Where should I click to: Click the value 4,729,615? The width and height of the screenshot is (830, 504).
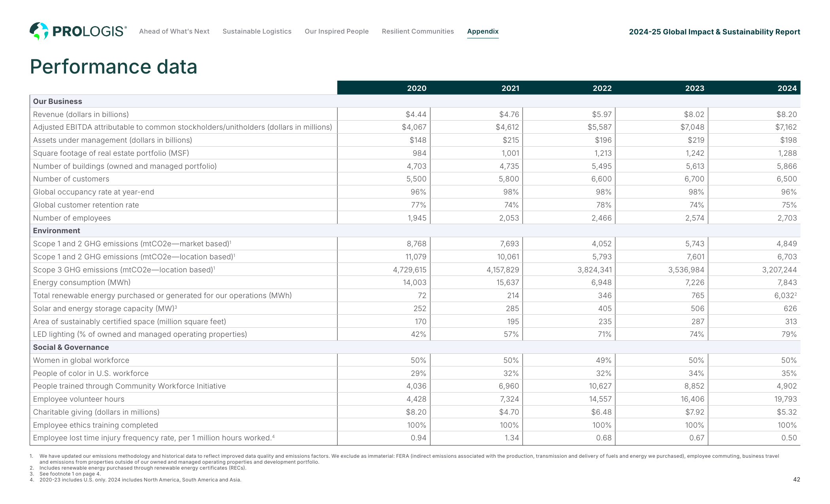coord(410,270)
